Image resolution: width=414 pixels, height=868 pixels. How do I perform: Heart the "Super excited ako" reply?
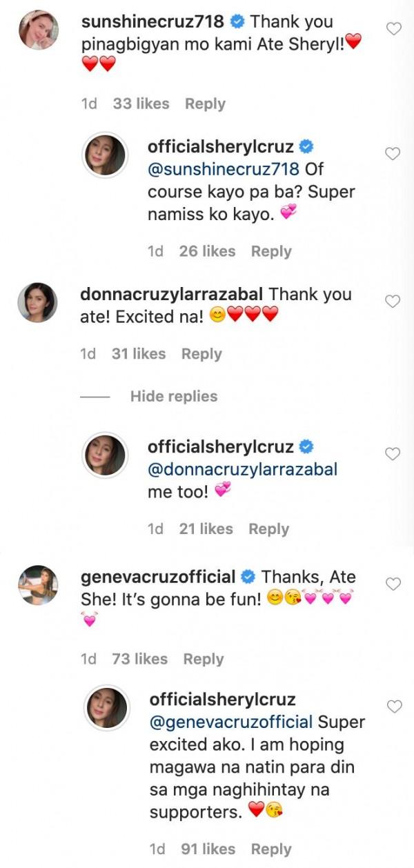click(x=393, y=707)
